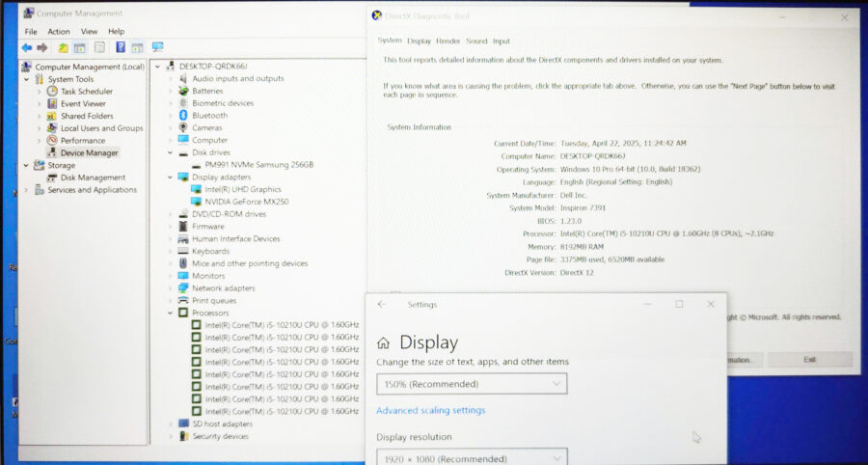The height and width of the screenshot is (465, 868).
Task: Select NVIDIA GeForce MX250 adapter
Action: [246, 202]
